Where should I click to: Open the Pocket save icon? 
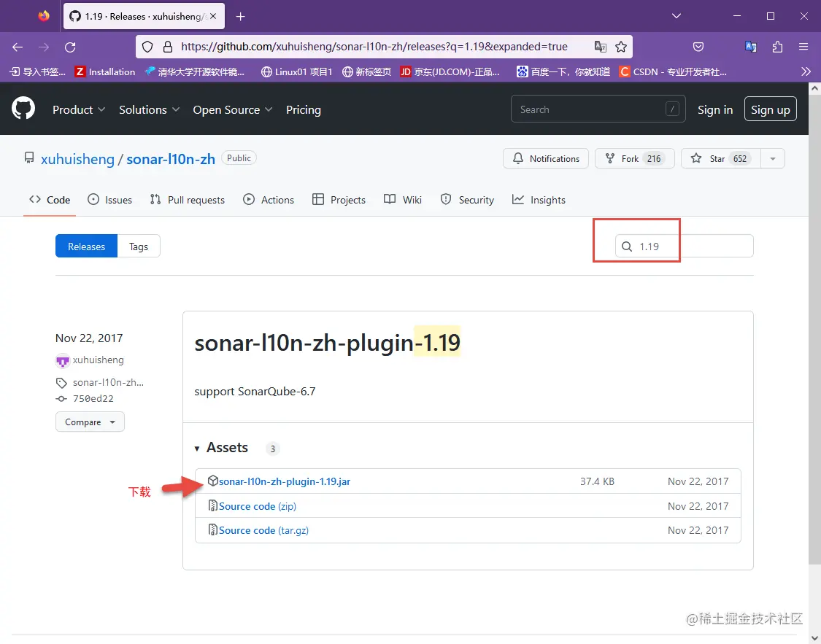coord(698,47)
